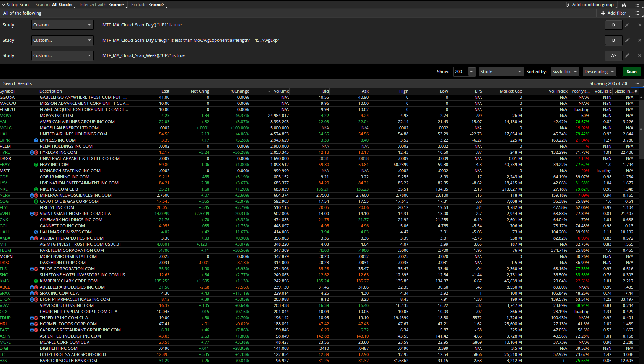Click the flame Sizzle scan icon
The height and width of the screenshot is (364, 644).
[x=624, y=5]
